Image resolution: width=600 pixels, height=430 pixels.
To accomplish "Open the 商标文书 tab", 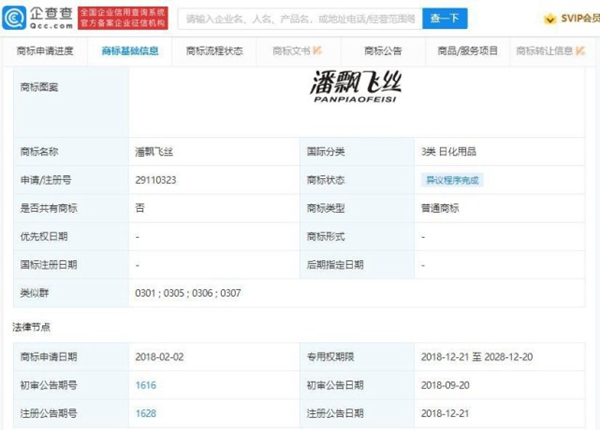I will [292, 51].
